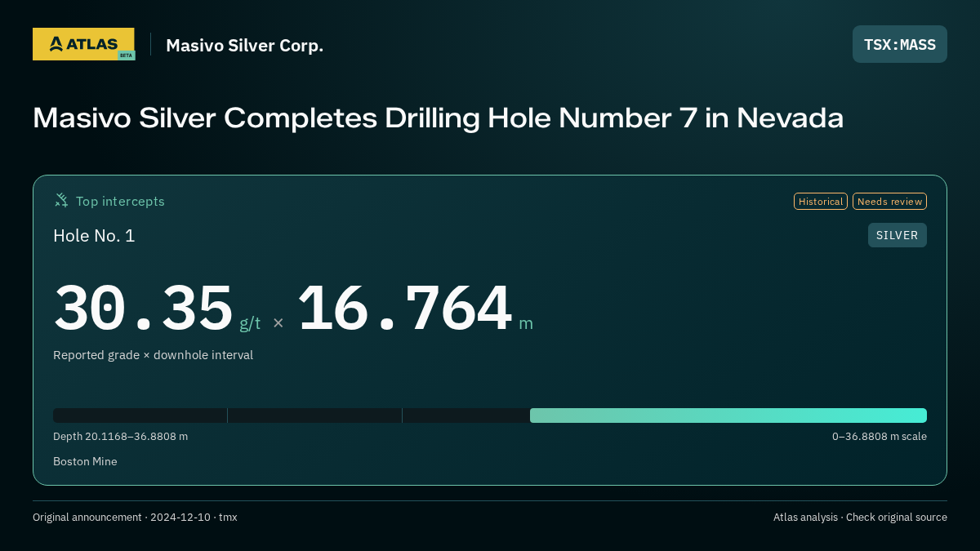Click the 16.764 interval value
The width and height of the screenshot is (980, 551).
point(405,308)
